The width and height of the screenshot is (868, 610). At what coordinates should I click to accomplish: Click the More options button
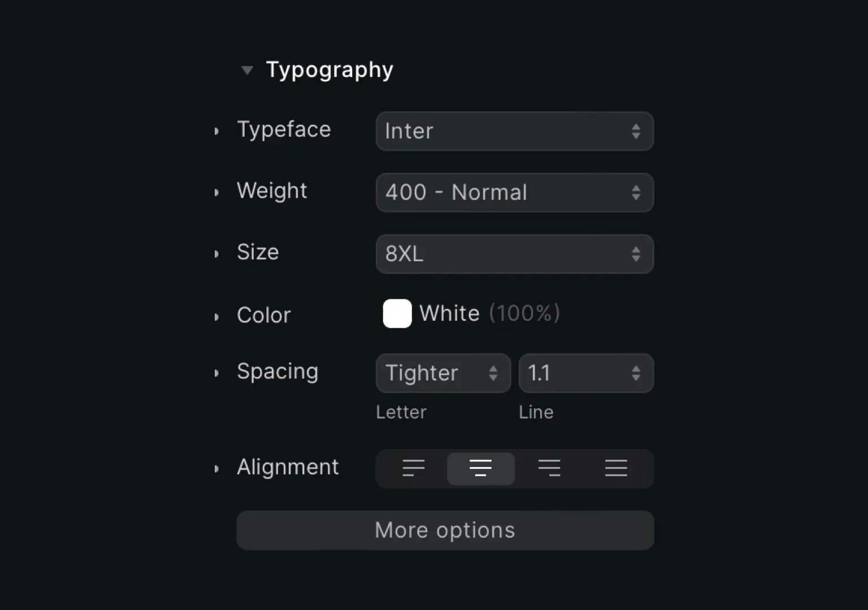445,530
